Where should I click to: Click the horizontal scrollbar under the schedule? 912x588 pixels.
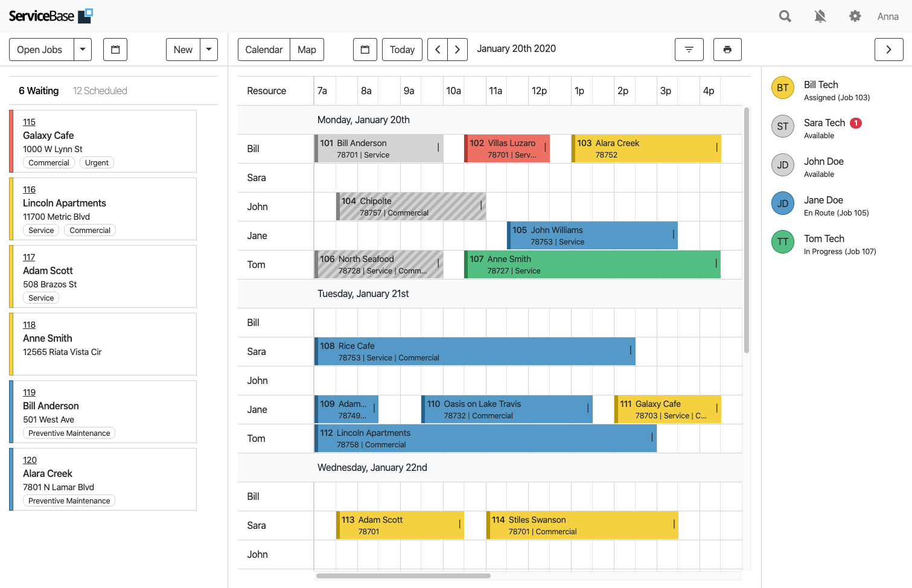pyautogui.click(x=403, y=576)
